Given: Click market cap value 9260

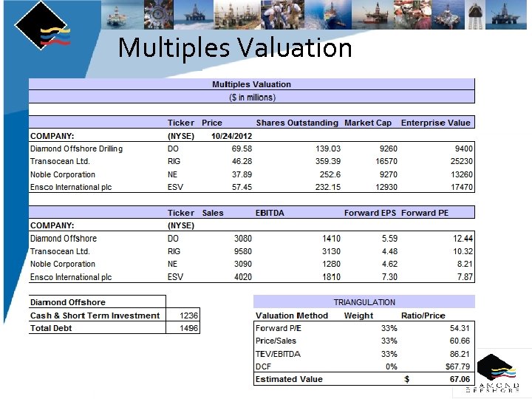Looking at the screenshot, I should click(389, 149).
